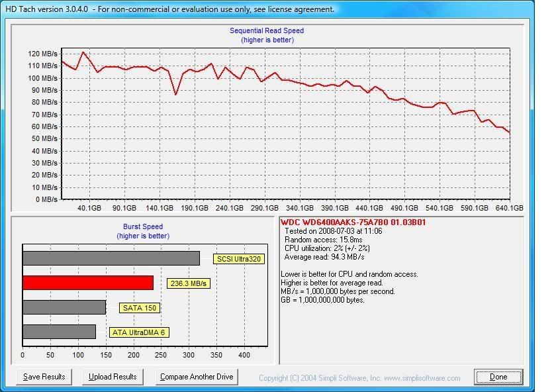Viewport: 556px width, 392px height.
Task: Click the SATA 150 label
Action: (140, 308)
